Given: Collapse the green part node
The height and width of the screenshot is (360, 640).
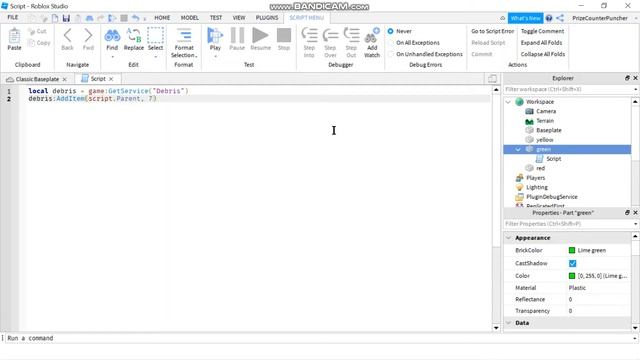Looking at the screenshot, I should [518, 149].
